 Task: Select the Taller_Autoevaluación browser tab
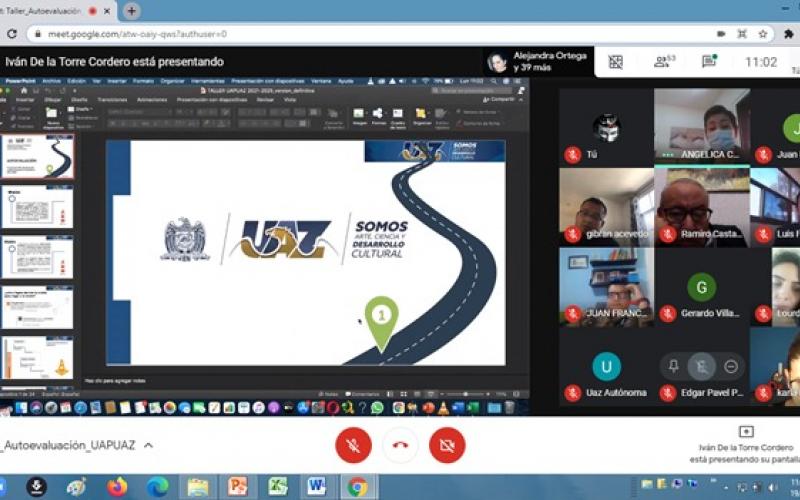[x=55, y=11]
